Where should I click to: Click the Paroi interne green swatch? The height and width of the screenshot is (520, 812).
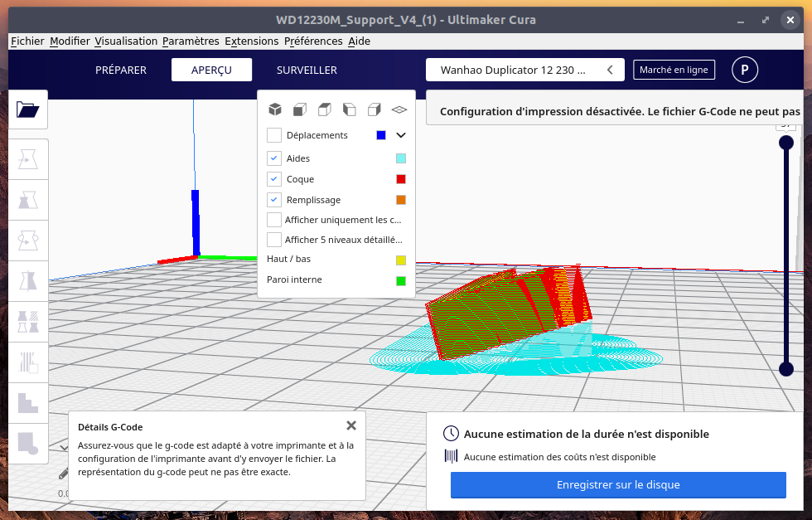click(x=401, y=280)
